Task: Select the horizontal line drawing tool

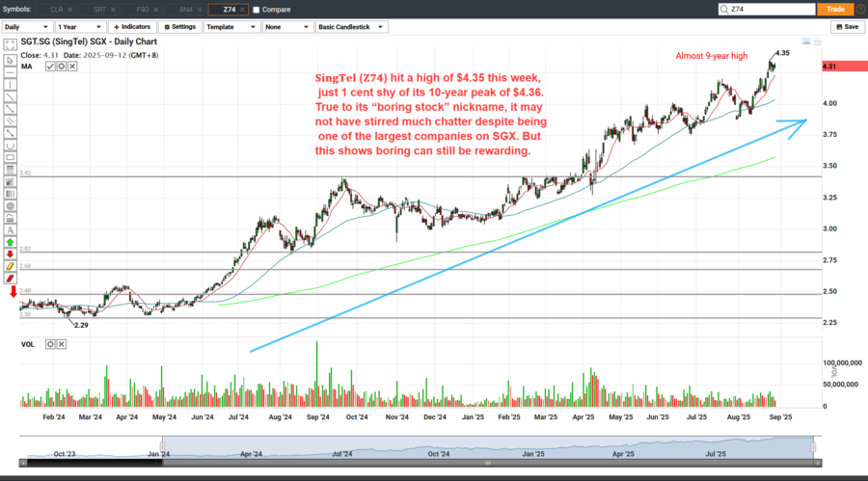Action: pyautogui.click(x=10, y=72)
